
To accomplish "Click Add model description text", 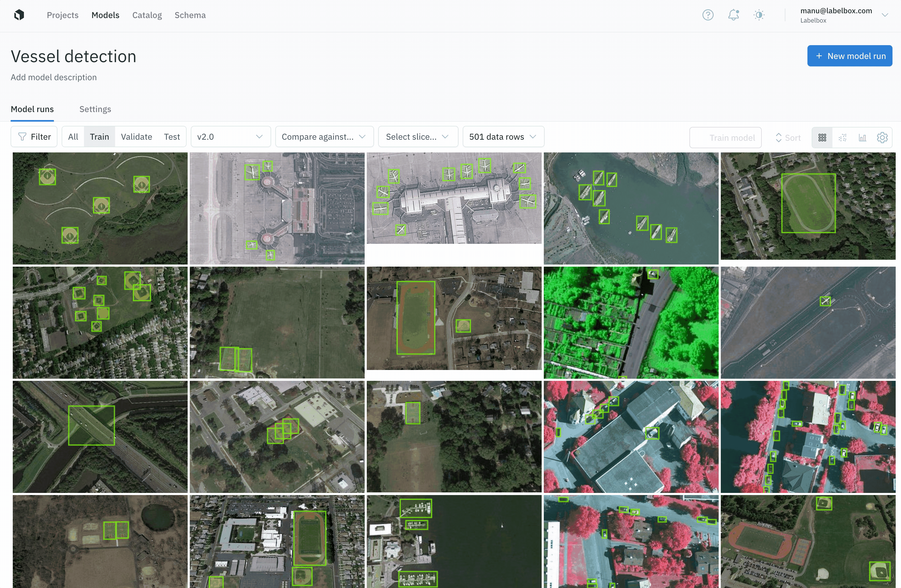I will click(54, 77).
